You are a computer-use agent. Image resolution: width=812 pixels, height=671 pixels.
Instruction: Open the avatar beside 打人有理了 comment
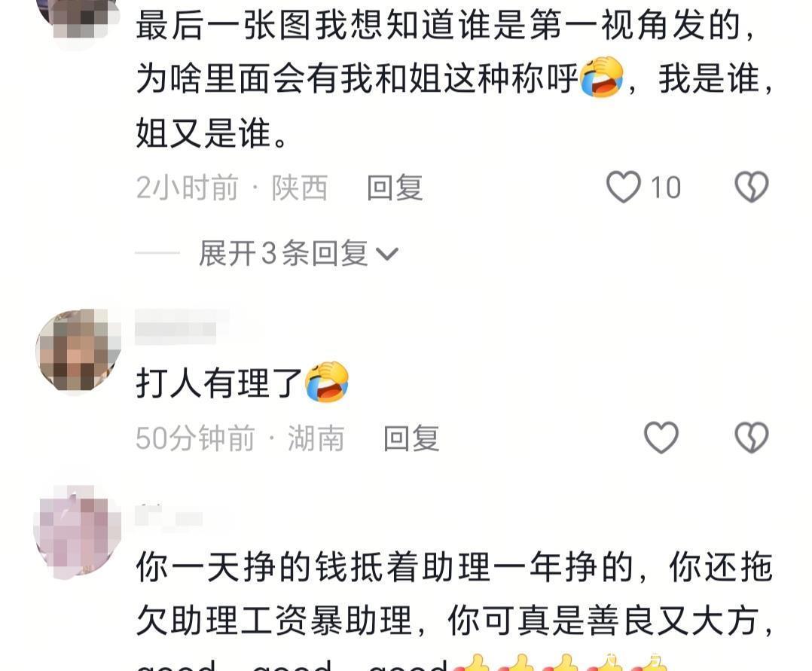click(x=78, y=350)
